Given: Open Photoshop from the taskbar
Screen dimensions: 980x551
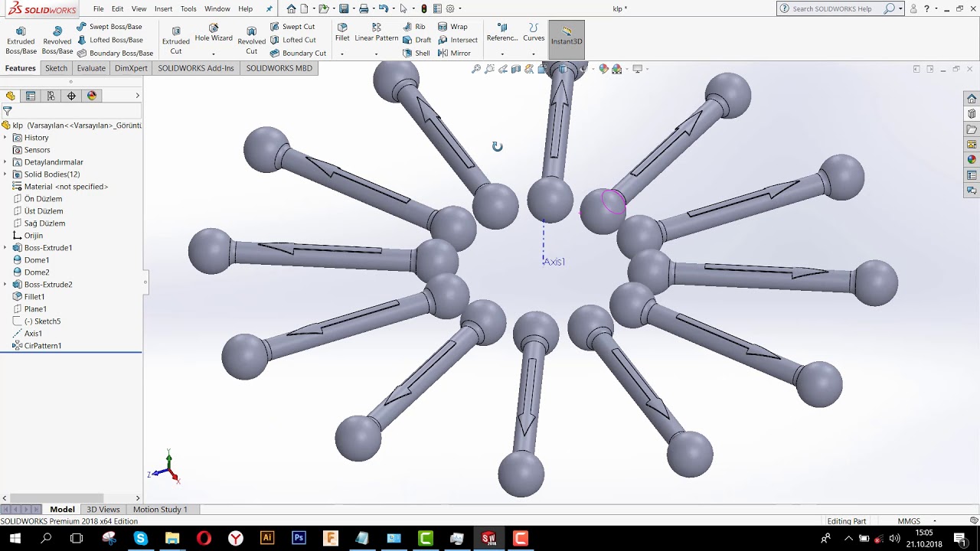Looking at the screenshot, I should coord(299,539).
